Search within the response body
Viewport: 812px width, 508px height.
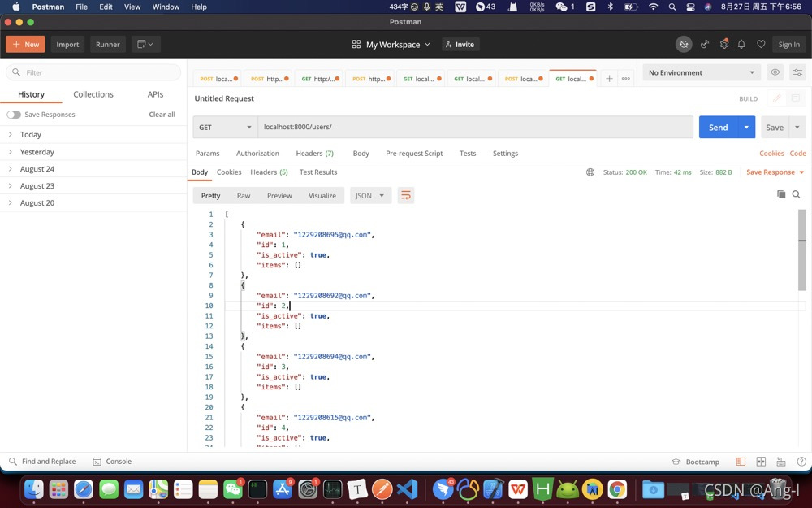tap(796, 194)
